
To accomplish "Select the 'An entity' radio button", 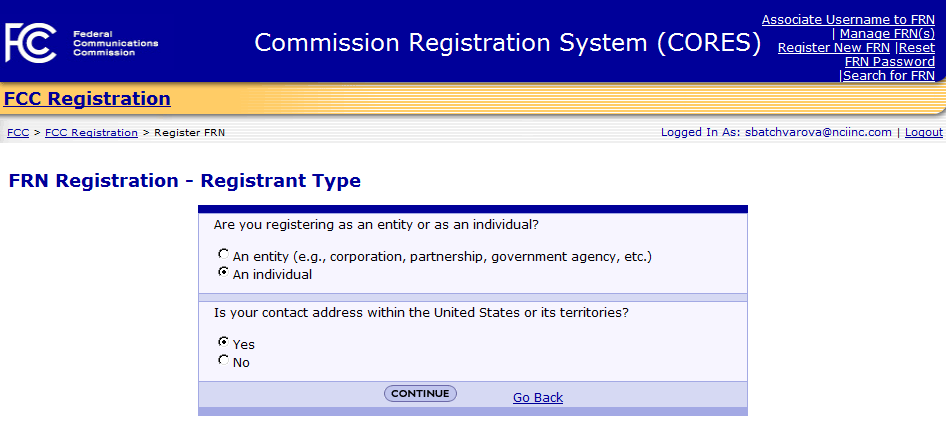I will tap(223, 255).
